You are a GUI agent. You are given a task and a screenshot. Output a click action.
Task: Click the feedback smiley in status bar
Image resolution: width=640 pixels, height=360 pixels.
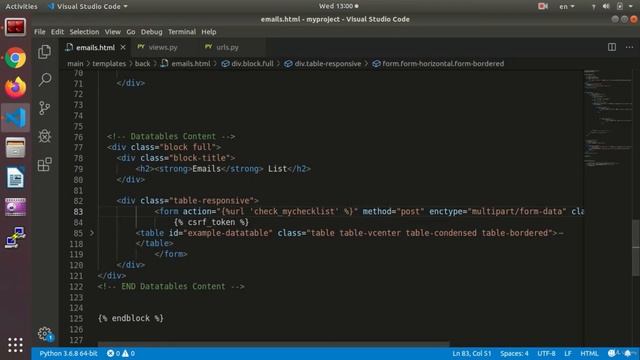tap(611, 353)
